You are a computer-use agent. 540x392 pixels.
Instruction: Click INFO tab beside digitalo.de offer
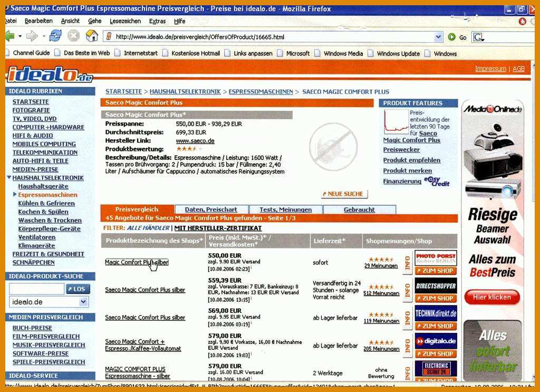pyautogui.click(x=408, y=346)
